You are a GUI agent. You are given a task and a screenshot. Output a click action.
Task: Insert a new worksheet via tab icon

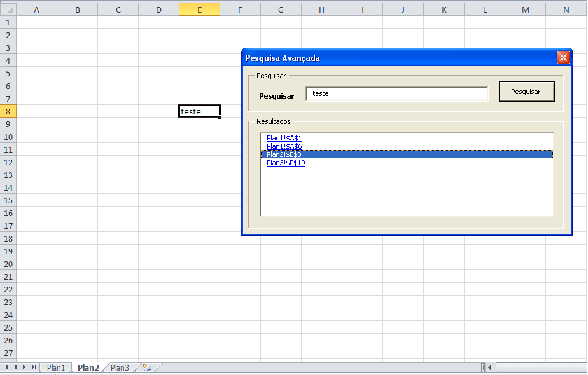pos(147,367)
